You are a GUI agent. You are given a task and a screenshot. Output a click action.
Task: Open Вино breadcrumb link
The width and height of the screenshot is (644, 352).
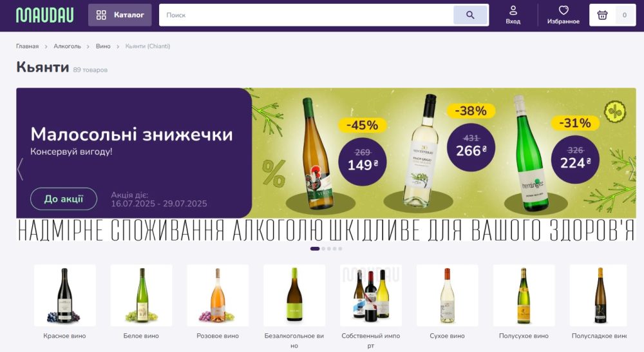click(x=103, y=46)
